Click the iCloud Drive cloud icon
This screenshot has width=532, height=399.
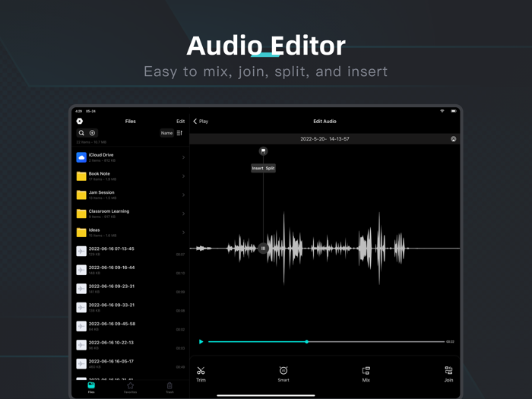point(81,157)
